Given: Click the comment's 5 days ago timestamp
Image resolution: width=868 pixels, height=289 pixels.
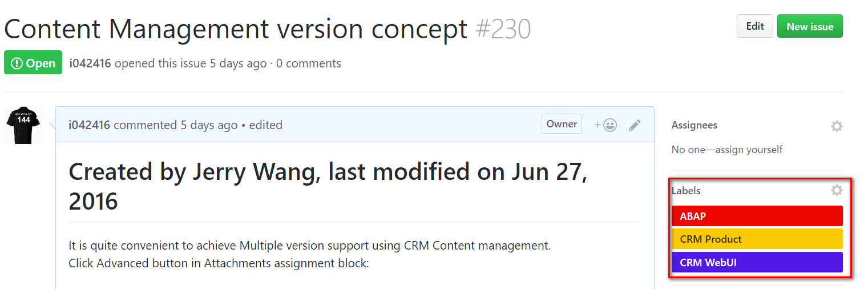Looking at the screenshot, I should click(x=209, y=125).
